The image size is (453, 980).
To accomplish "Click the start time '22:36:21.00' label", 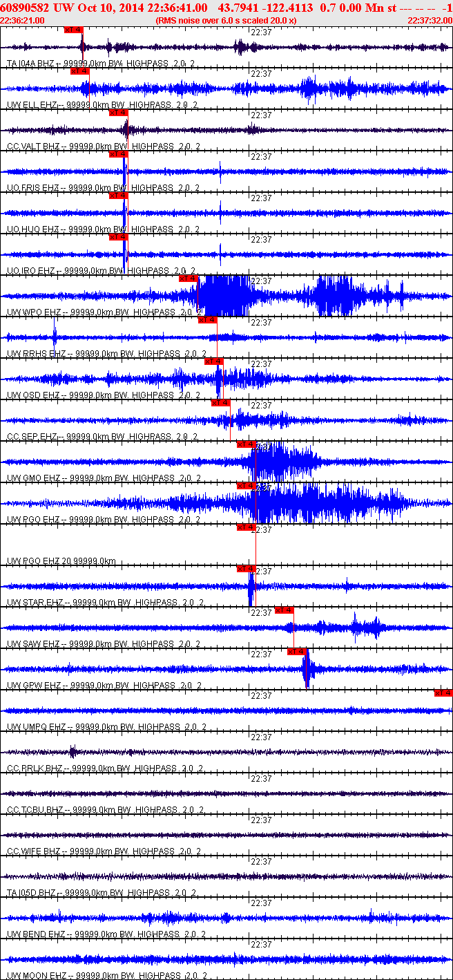I will 23,20.
